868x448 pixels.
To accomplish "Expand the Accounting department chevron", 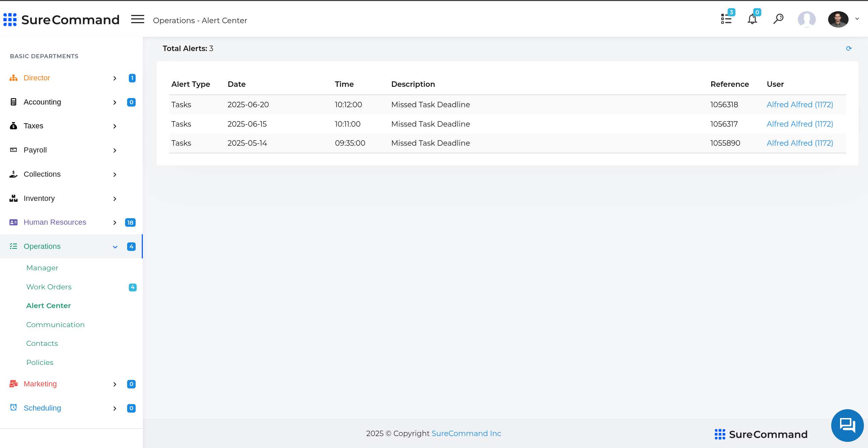I will [115, 102].
